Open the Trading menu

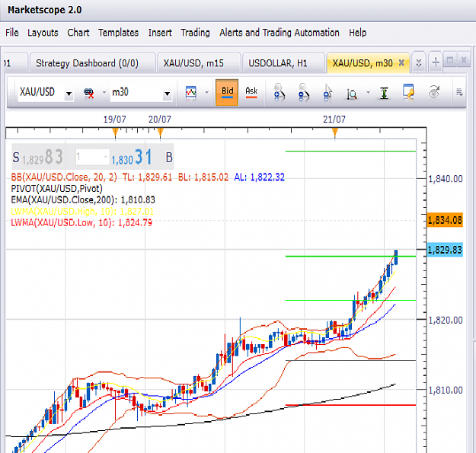195,33
